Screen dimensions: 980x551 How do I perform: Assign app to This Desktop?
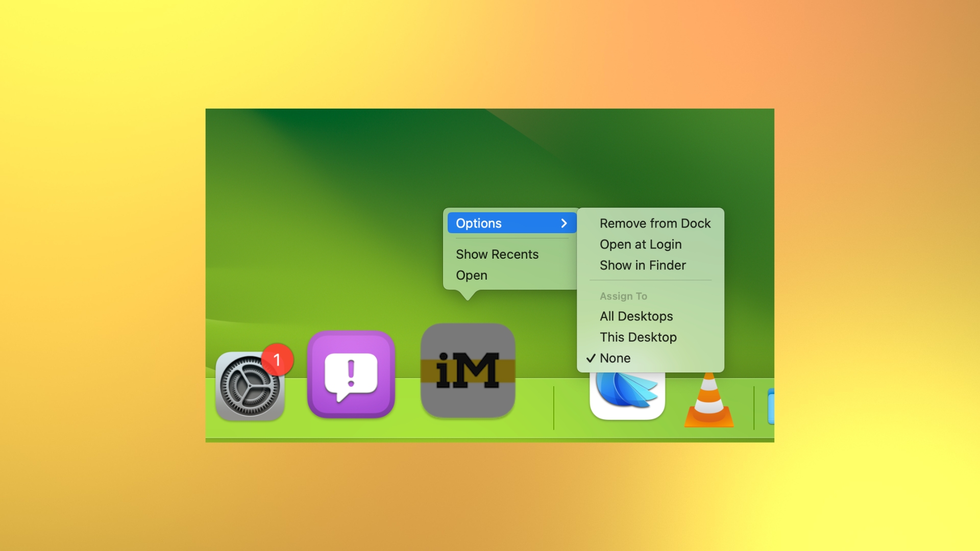pos(638,337)
